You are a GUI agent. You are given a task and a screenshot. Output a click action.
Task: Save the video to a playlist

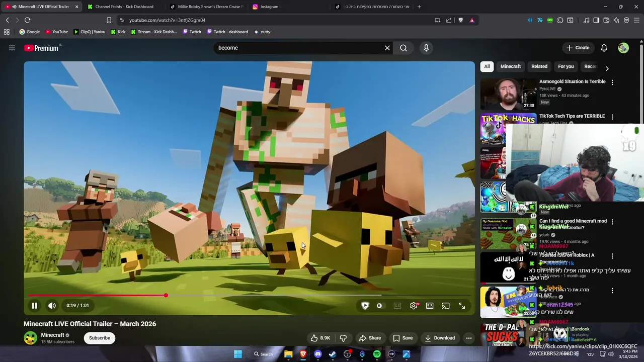(x=403, y=338)
